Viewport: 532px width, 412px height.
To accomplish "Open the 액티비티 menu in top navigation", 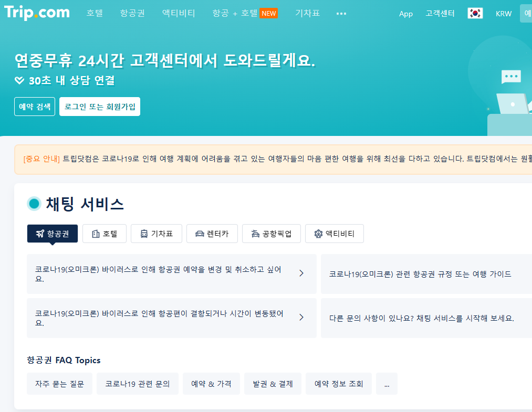I will (x=179, y=13).
